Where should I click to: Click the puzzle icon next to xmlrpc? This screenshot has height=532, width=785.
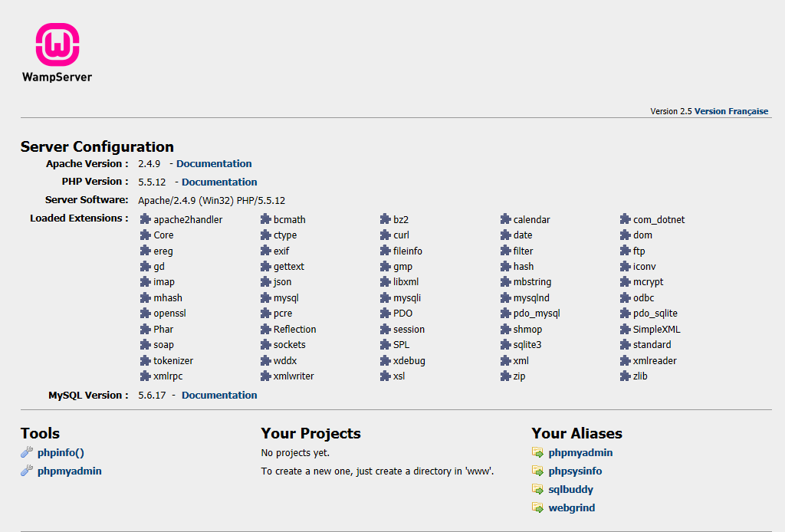(145, 376)
